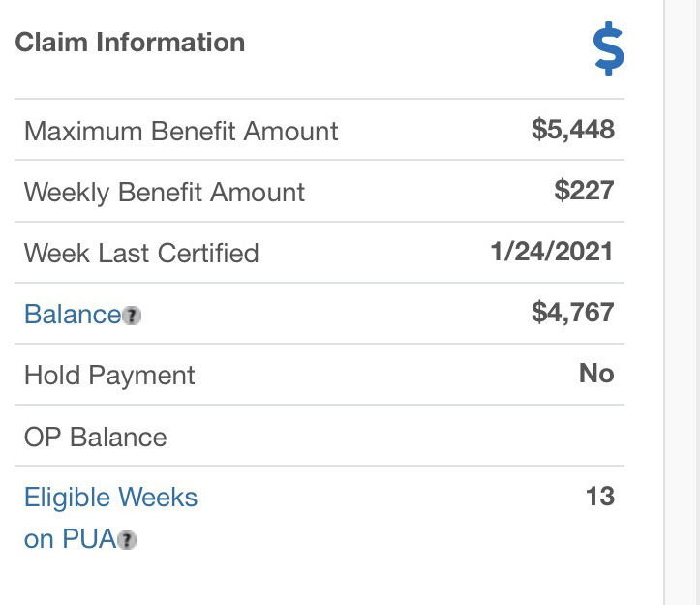This screenshot has width=700, height=605.
Task: Select the Week Last Certified label
Action: 141,253
